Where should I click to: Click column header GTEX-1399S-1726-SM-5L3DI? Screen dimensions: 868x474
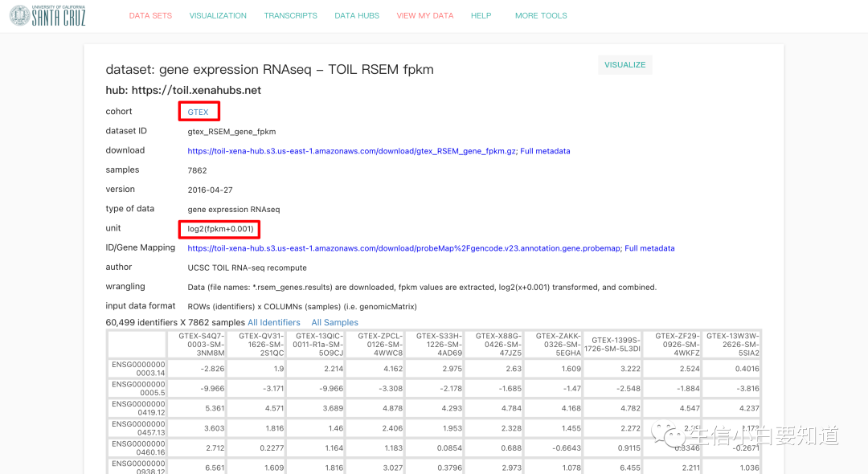(612, 344)
